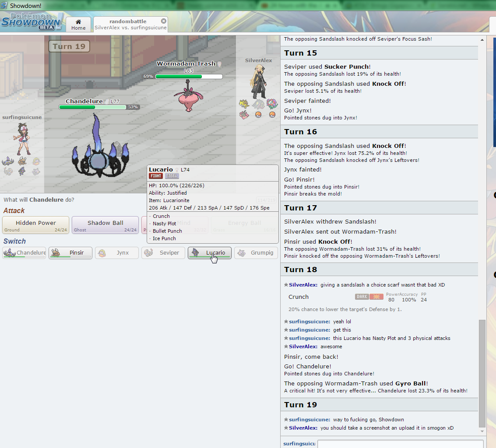Click the SilverAlex name label above trainer
The width and height of the screenshot is (496, 448).
258,60
